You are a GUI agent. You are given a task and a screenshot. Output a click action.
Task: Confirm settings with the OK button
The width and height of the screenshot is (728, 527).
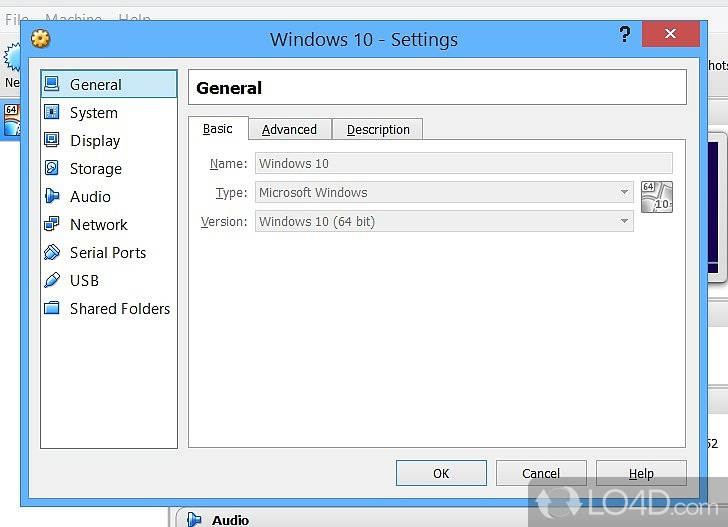[441, 473]
